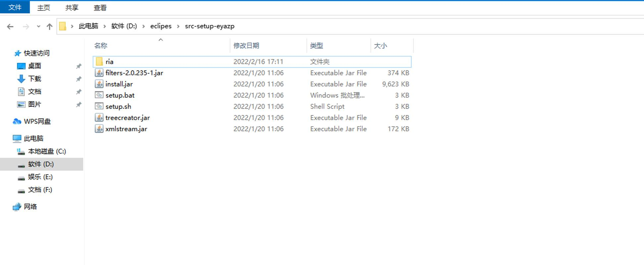Click the file name install.jar

[x=119, y=84]
